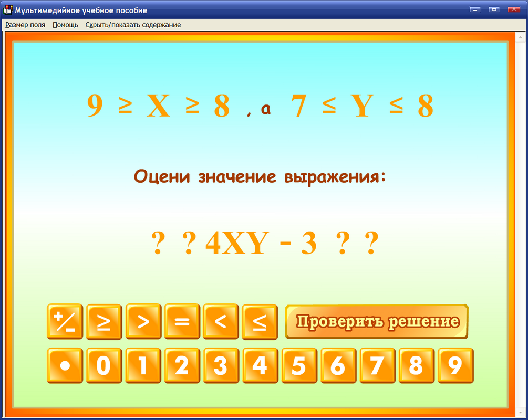Select the plus-minus sign button

click(65, 322)
